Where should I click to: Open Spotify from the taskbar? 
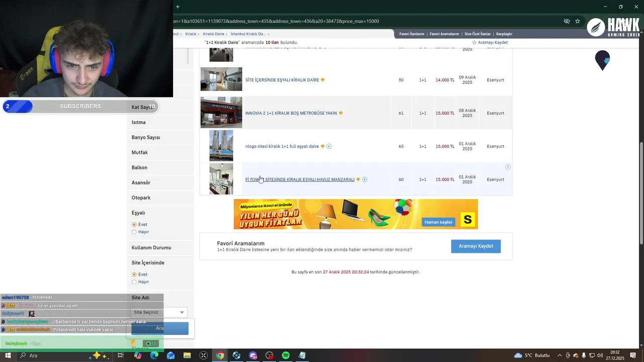coord(285,355)
